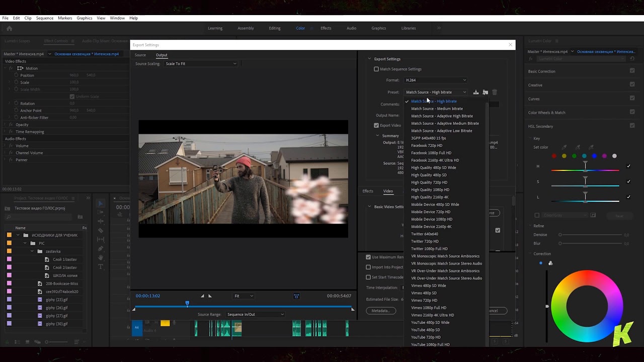Viewport: 644px width, 362px height.
Task: Collapse the PIC folder in project tree
Action: click(25, 243)
